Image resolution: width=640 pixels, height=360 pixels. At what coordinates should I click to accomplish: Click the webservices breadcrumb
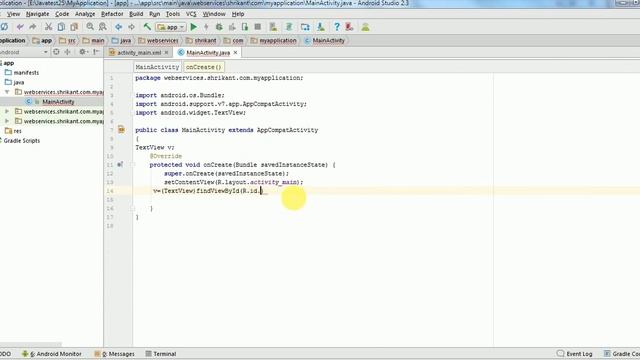pyautogui.click(x=158, y=40)
